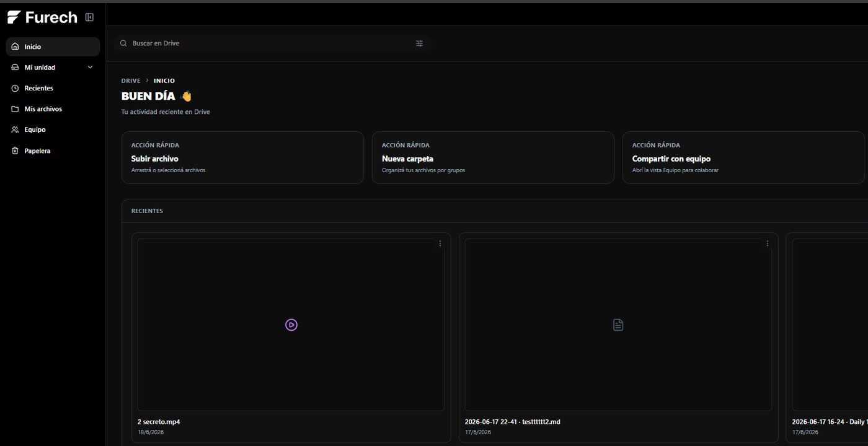868x446 pixels.
Task: Select Equipo in the sidebar
Action: [x=53, y=129]
